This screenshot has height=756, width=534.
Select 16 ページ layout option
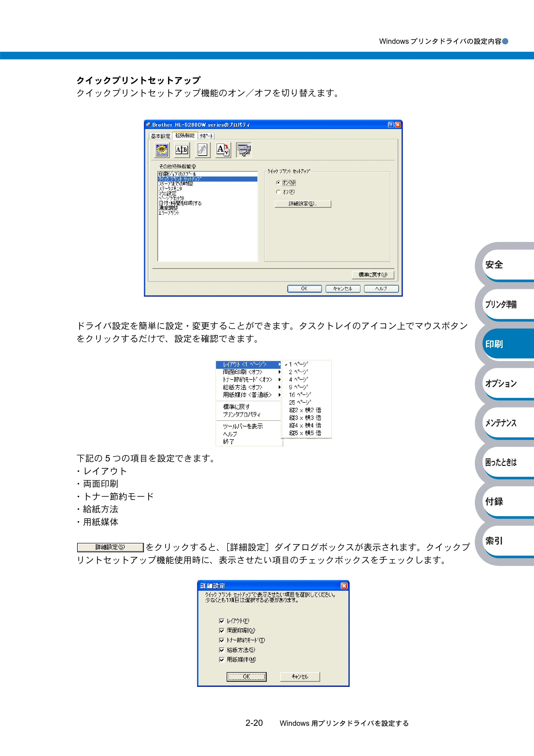(307, 395)
